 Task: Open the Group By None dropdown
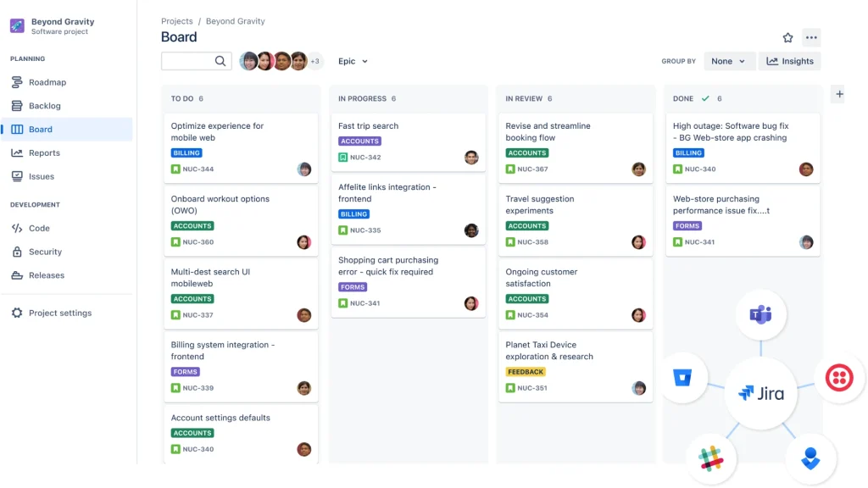tap(729, 61)
